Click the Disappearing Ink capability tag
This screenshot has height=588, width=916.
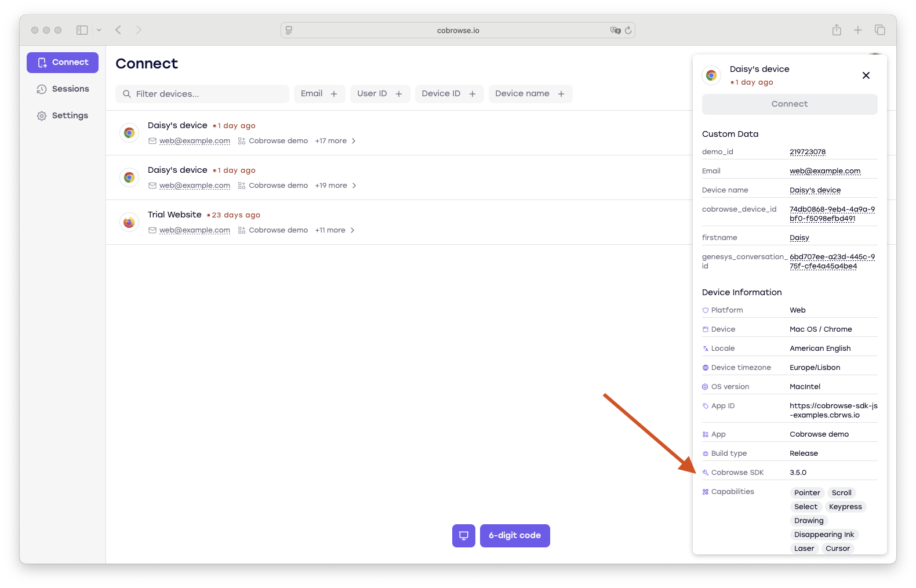pos(824,535)
